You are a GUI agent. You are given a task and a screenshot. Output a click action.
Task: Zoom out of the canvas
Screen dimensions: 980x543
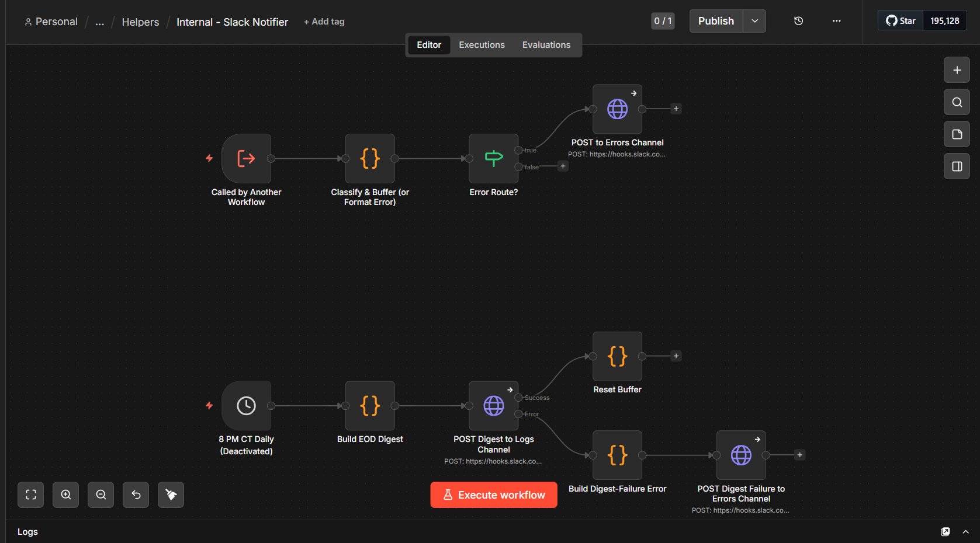click(101, 495)
